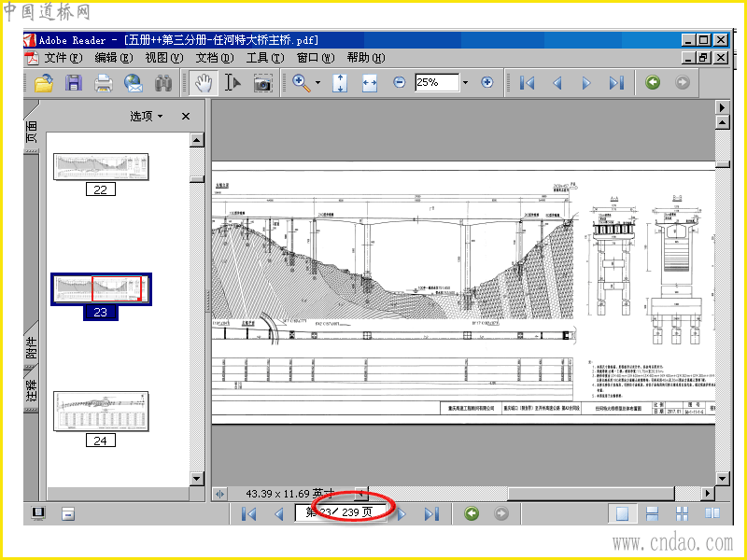Select page 23 thumbnail
The height and width of the screenshot is (560, 747).
[101, 289]
